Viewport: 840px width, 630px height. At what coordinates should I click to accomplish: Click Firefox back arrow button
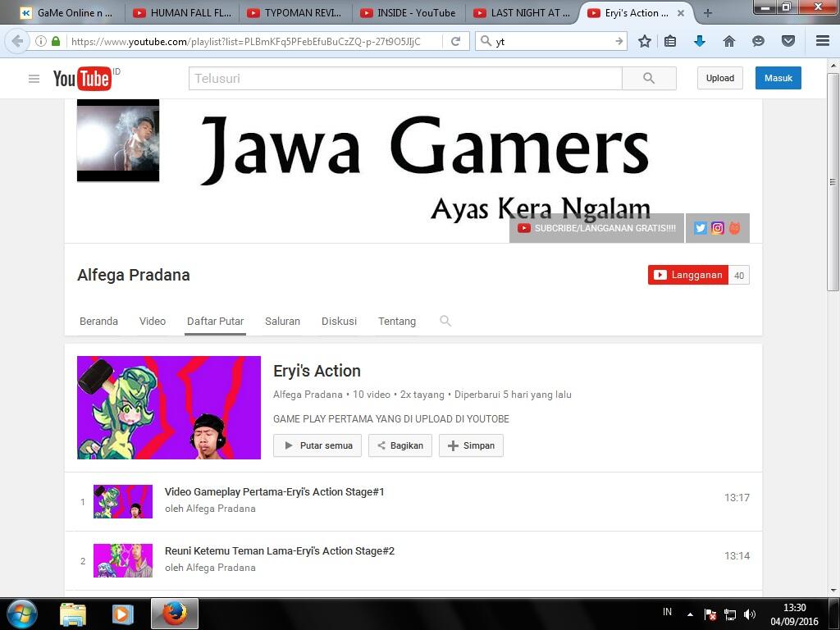pos(17,41)
